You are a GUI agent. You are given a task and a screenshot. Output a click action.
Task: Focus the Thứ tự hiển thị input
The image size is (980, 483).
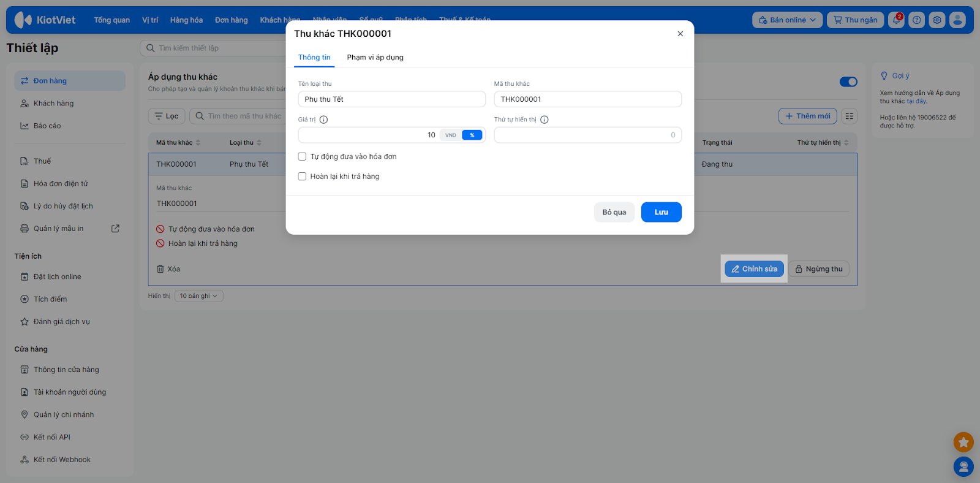tap(588, 135)
